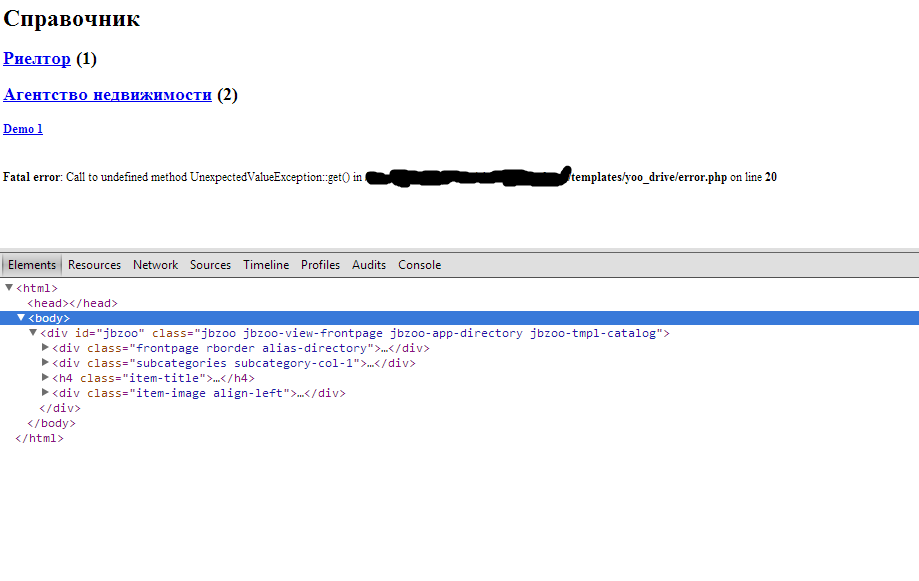This screenshot has height=581, width=919.
Task: Expand the subcategories div node
Action: (x=45, y=363)
